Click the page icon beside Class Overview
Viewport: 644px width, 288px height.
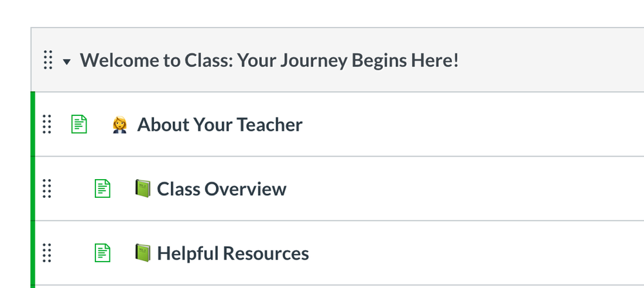(x=102, y=188)
